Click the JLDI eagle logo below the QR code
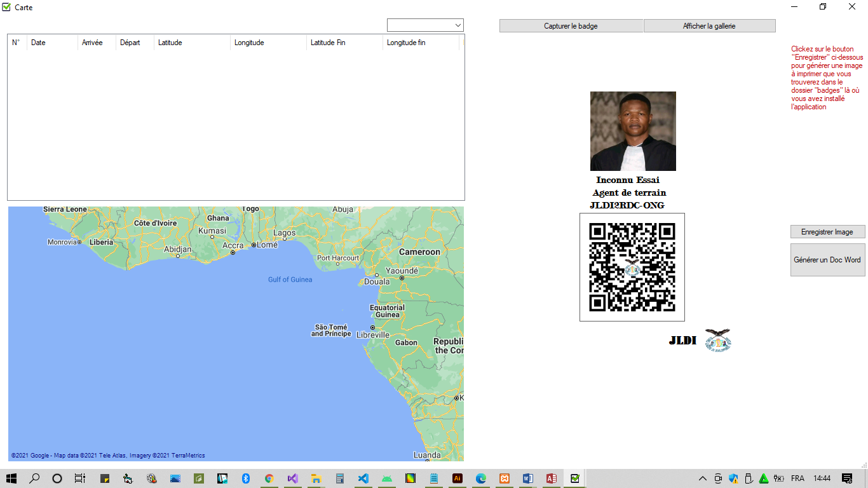868x488 pixels. pos(718,341)
